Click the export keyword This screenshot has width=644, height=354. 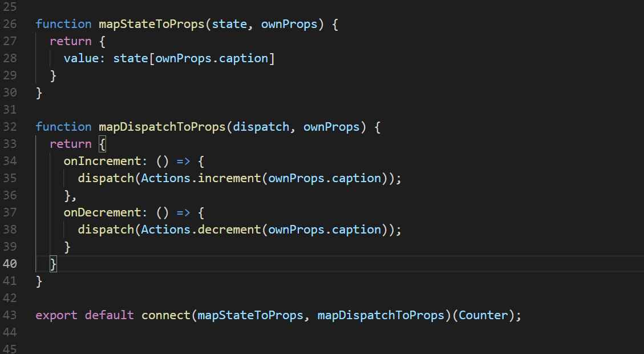click(56, 315)
